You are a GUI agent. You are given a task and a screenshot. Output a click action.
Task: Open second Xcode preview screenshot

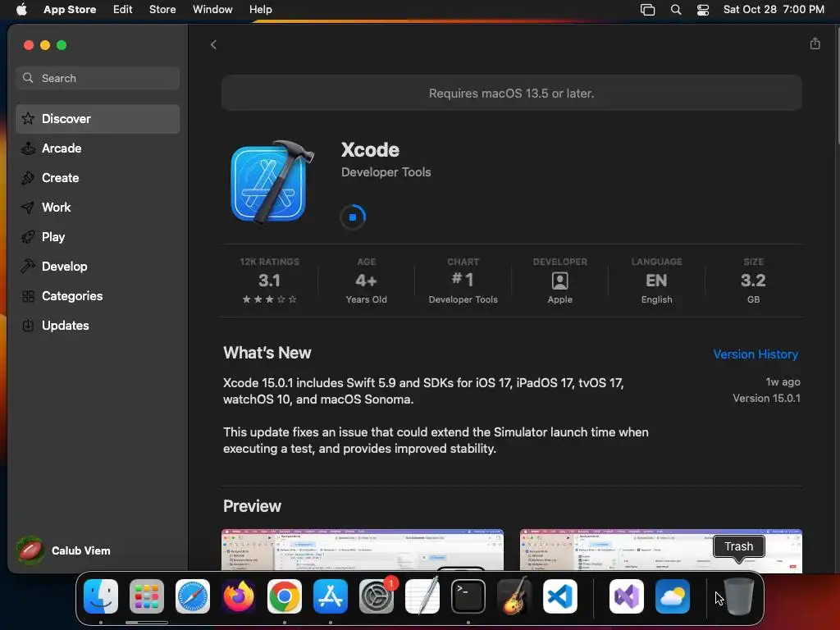tap(660, 550)
